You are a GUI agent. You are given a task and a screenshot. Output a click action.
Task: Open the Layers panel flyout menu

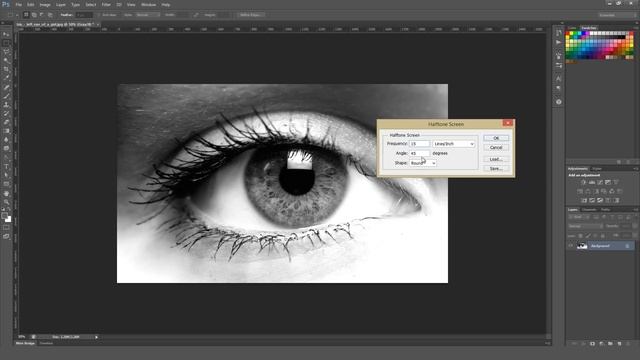[636, 210]
